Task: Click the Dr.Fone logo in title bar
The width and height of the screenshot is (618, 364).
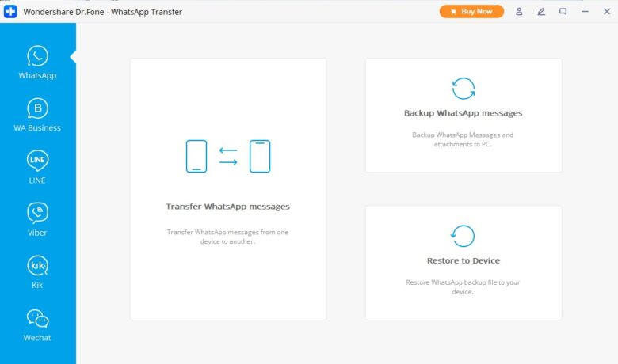Action: tap(10, 12)
